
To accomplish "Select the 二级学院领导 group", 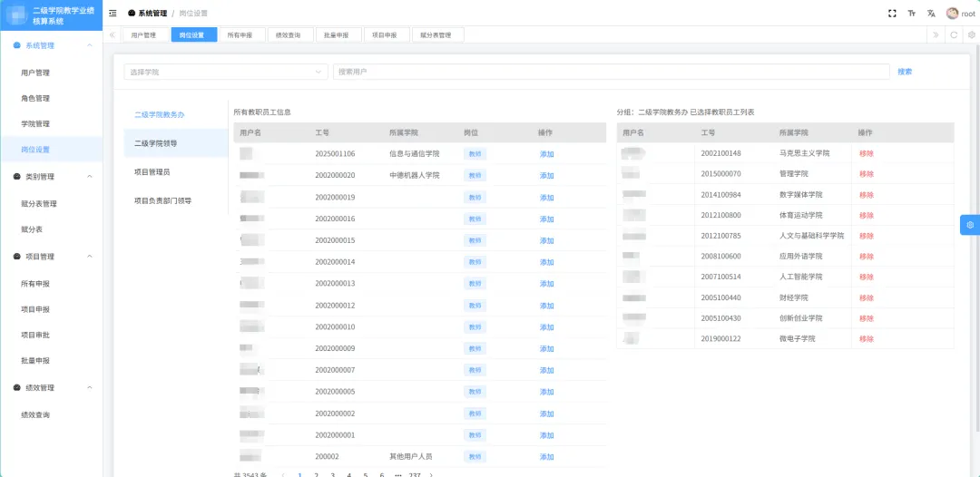I will [x=176, y=143].
